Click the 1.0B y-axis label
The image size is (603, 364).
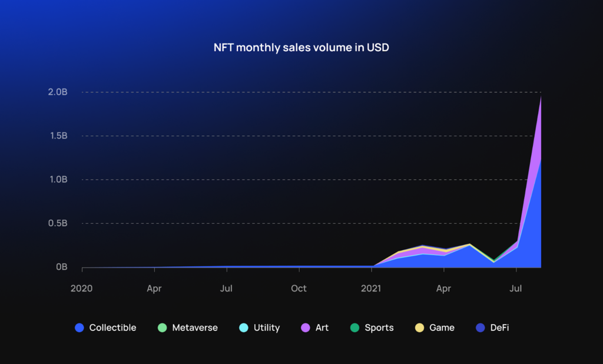tap(58, 179)
